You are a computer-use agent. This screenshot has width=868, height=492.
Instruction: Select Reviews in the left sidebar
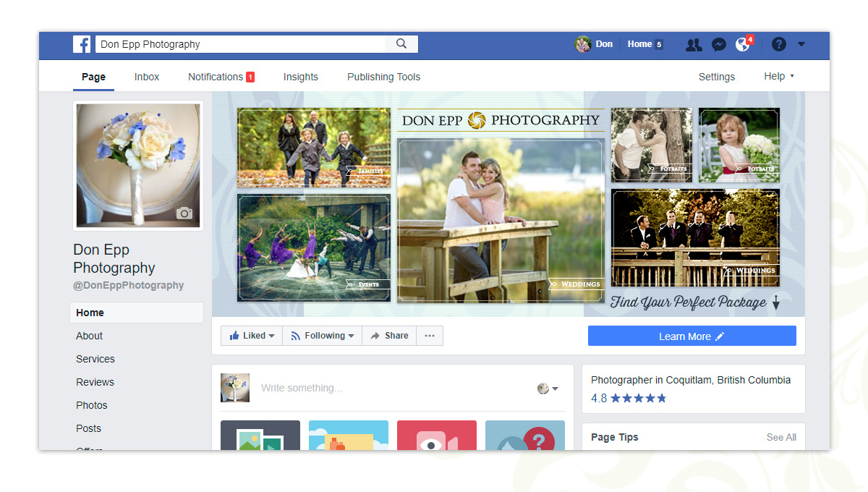coord(95,382)
